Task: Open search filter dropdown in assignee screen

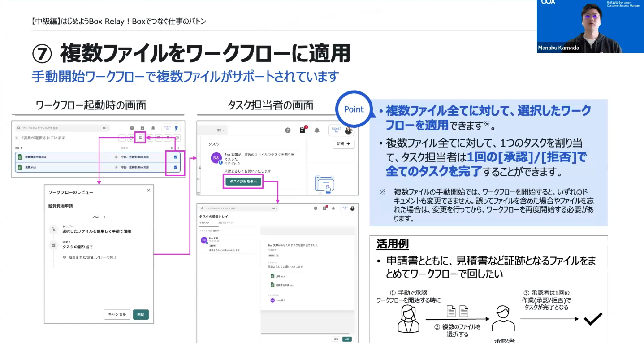Action: [221, 130]
